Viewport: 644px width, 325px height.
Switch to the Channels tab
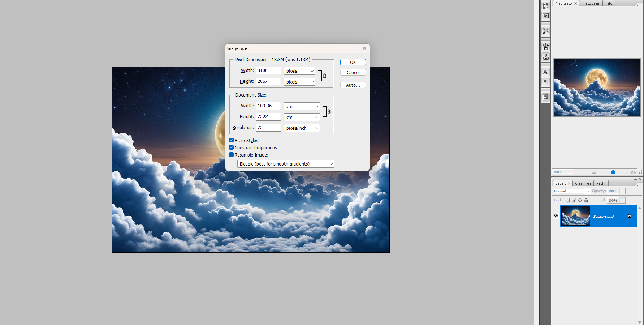point(583,183)
